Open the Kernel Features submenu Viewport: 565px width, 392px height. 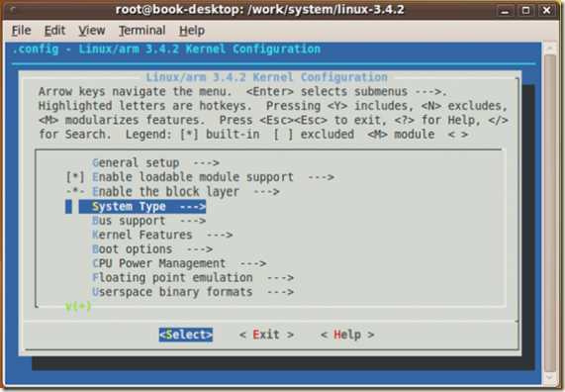pos(162,236)
